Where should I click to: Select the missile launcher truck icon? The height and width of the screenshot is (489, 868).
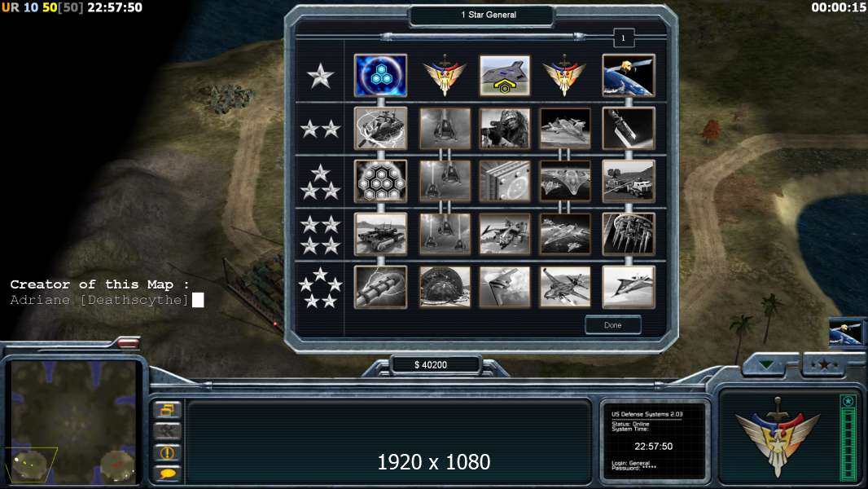(x=629, y=181)
